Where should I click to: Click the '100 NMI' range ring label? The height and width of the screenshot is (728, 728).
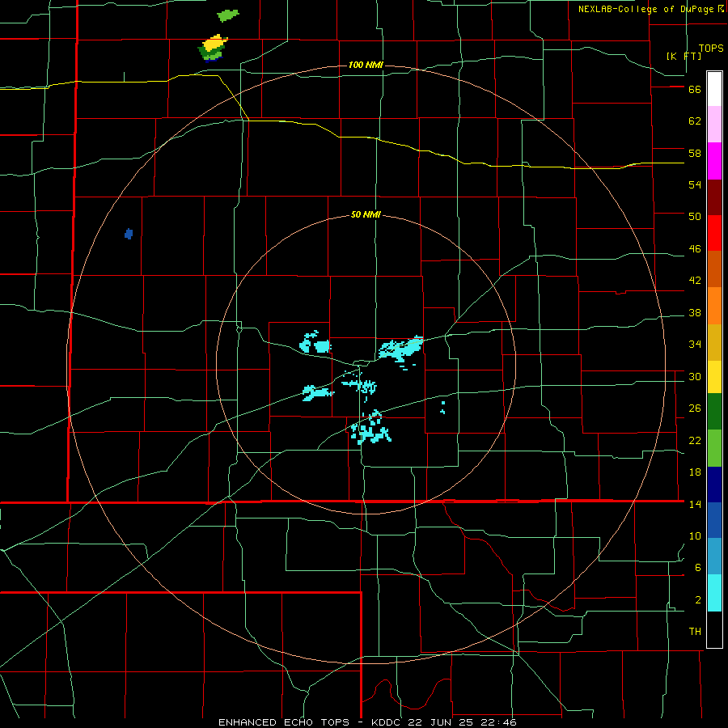coord(366,65)
